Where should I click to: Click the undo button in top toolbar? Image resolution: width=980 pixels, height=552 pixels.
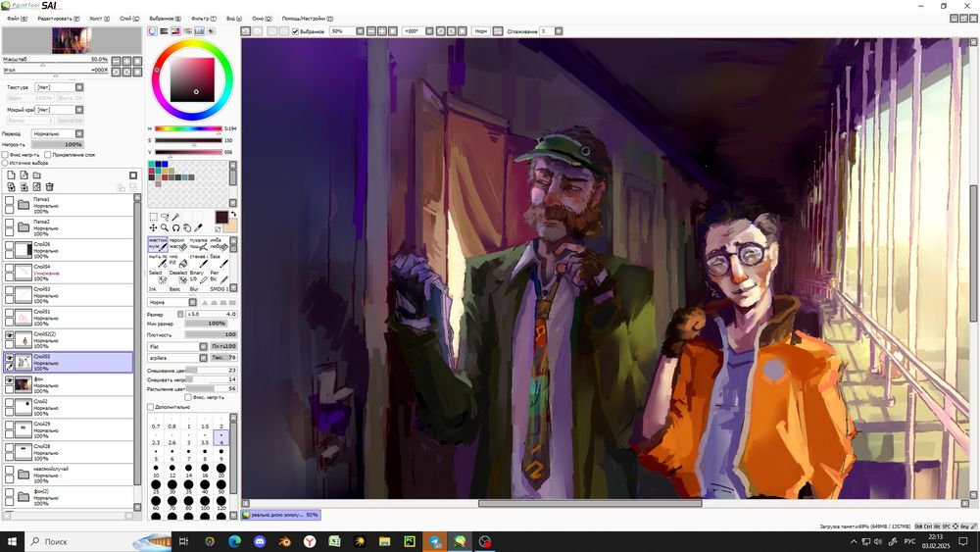pyautogui.click(x=246, y=31)
